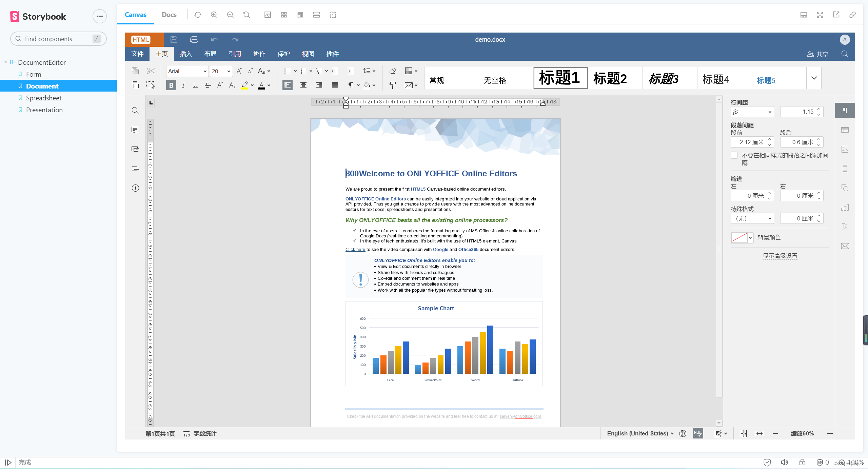Click the 显示高级设置 link
This screenshot has height=469, width=868.
coord(780,256)
